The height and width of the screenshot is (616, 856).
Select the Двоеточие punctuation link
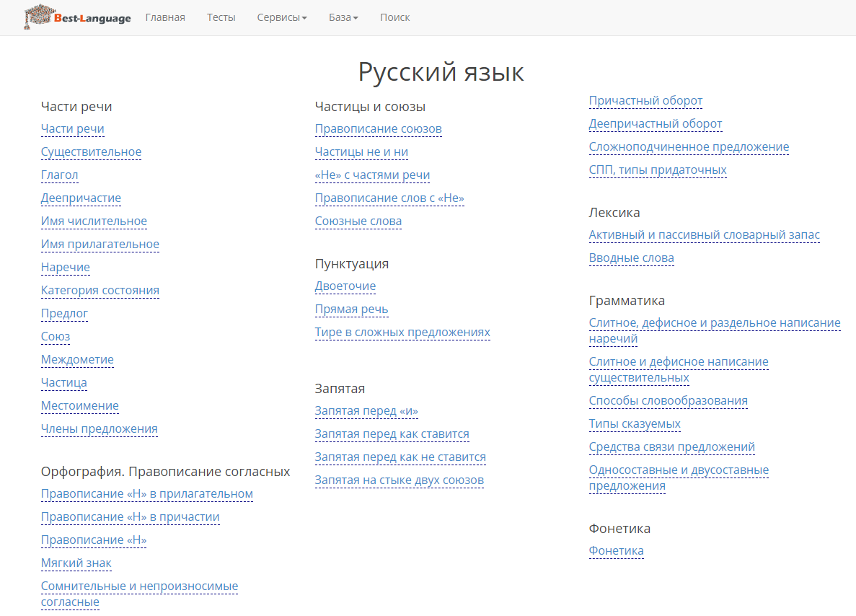pos(345,286)
